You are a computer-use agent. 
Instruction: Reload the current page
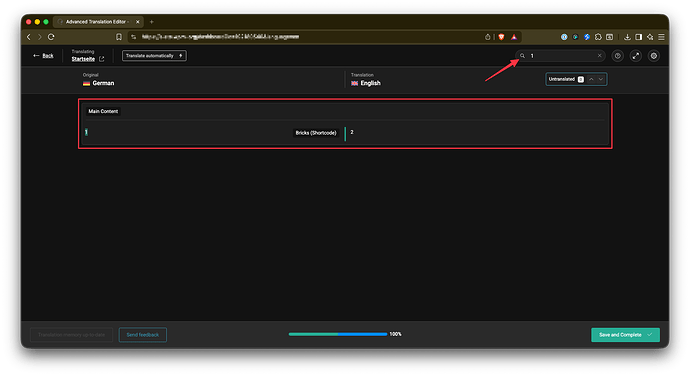coord(51,37)
